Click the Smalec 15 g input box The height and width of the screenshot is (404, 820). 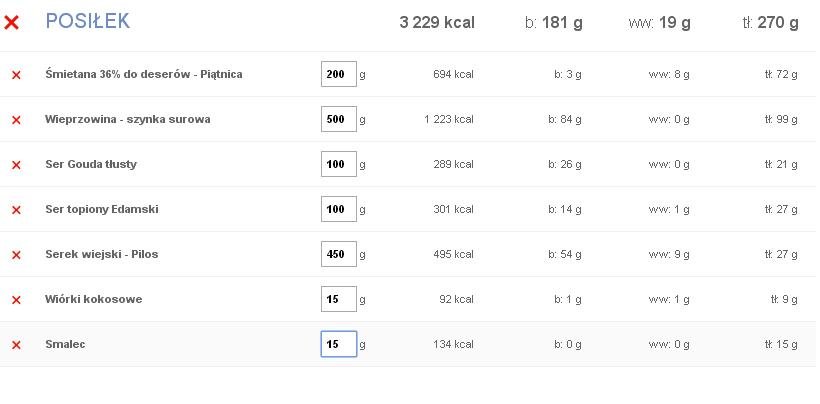(339, 344)
